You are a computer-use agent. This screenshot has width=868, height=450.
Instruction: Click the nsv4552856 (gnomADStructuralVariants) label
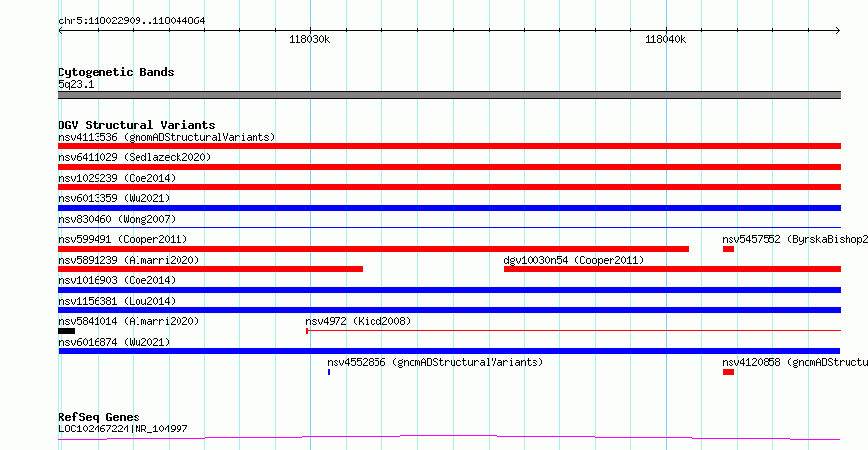[x=435, y=362]
